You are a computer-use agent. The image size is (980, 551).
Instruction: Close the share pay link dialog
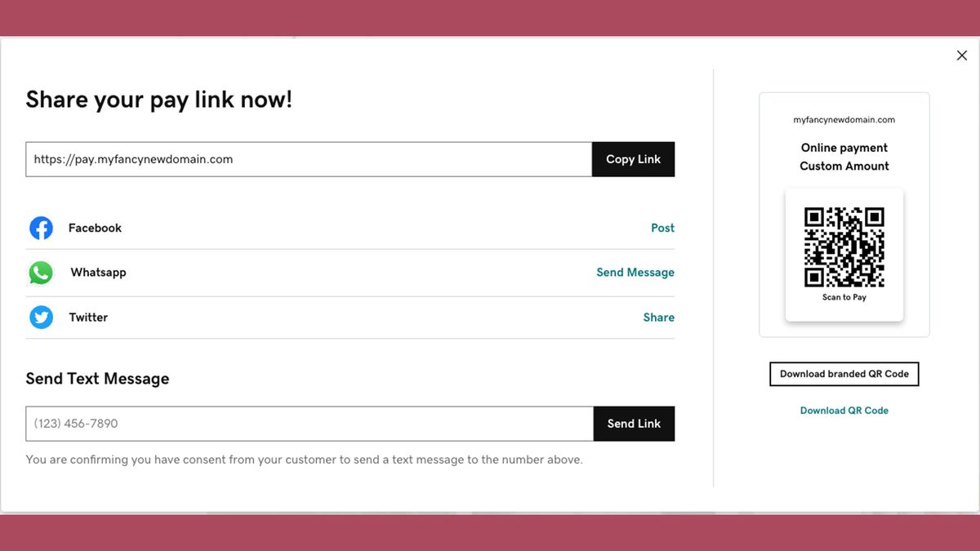(962, 55)
